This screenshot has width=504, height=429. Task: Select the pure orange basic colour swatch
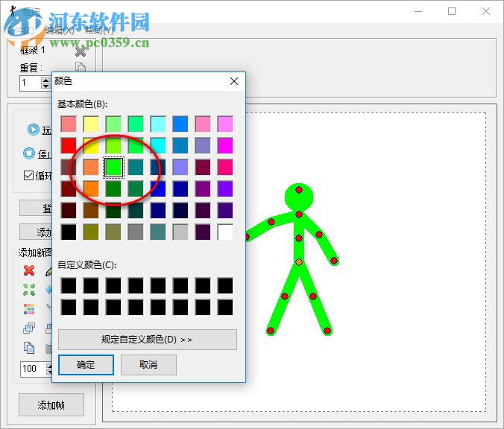pos(91,189)
